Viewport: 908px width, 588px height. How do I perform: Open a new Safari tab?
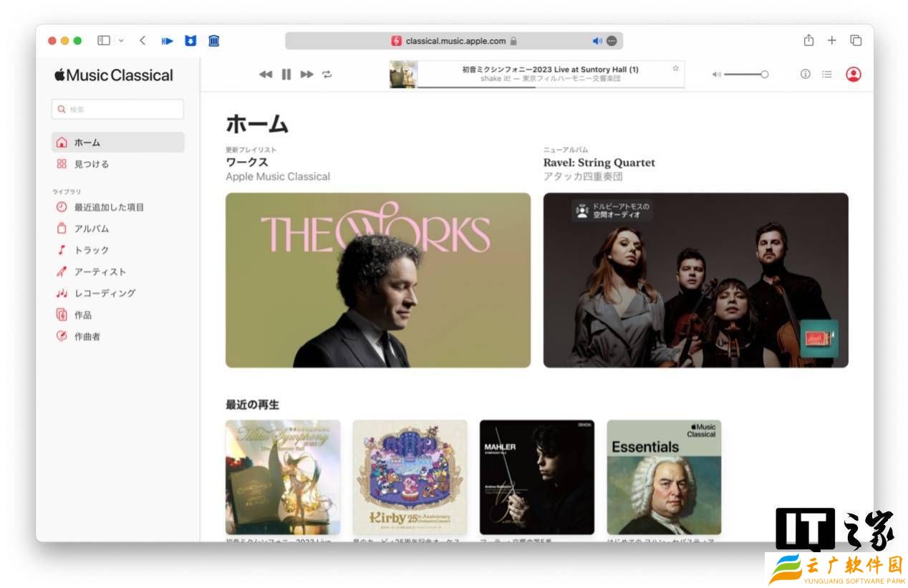(x=831, y=41)
